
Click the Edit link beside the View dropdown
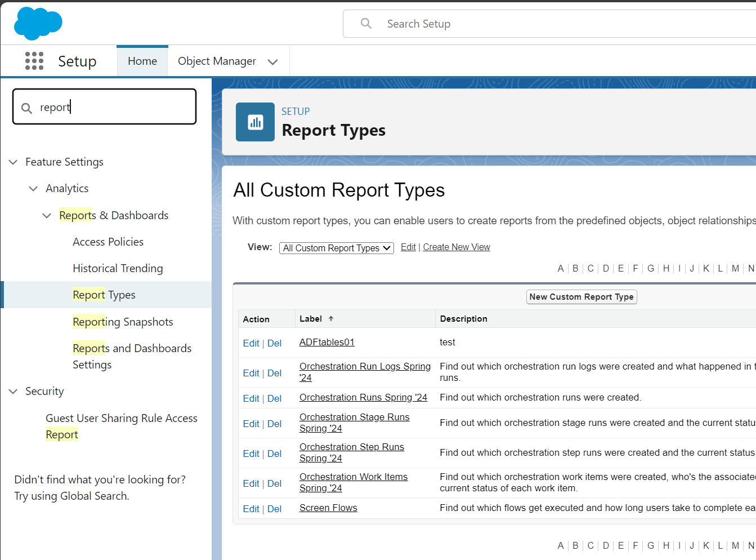point(408,247)
